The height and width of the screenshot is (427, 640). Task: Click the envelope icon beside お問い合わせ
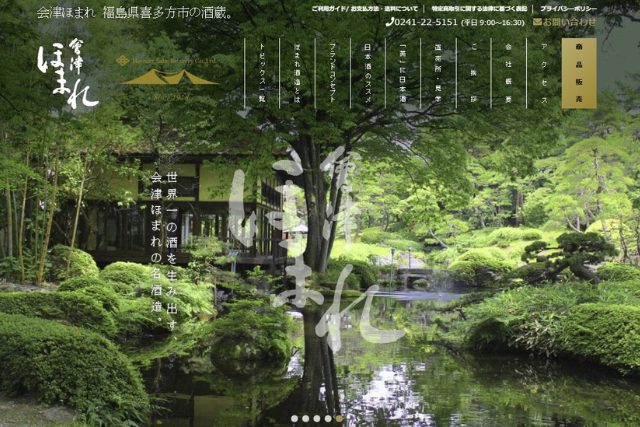(x=538, y=21)
